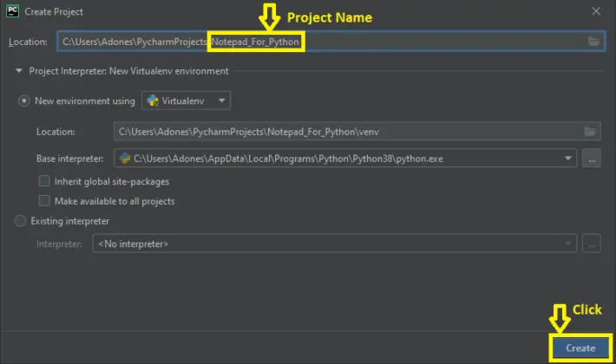The image size is (616, 364).
Task: Click the Python icon beside Virtualenv
Action: coord(153,101)
